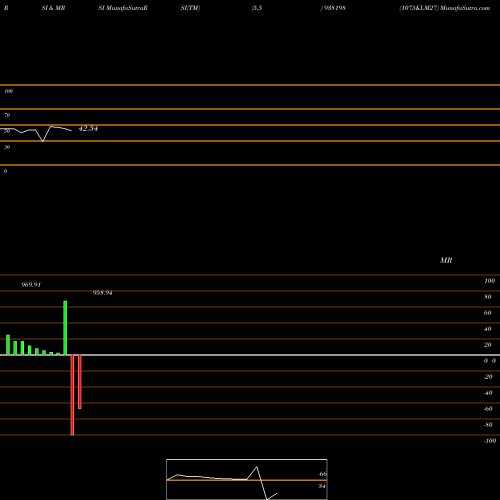Click the 40 label on right axis
Image resolution: width=500 pixels, height=500 pixels.
488,329
